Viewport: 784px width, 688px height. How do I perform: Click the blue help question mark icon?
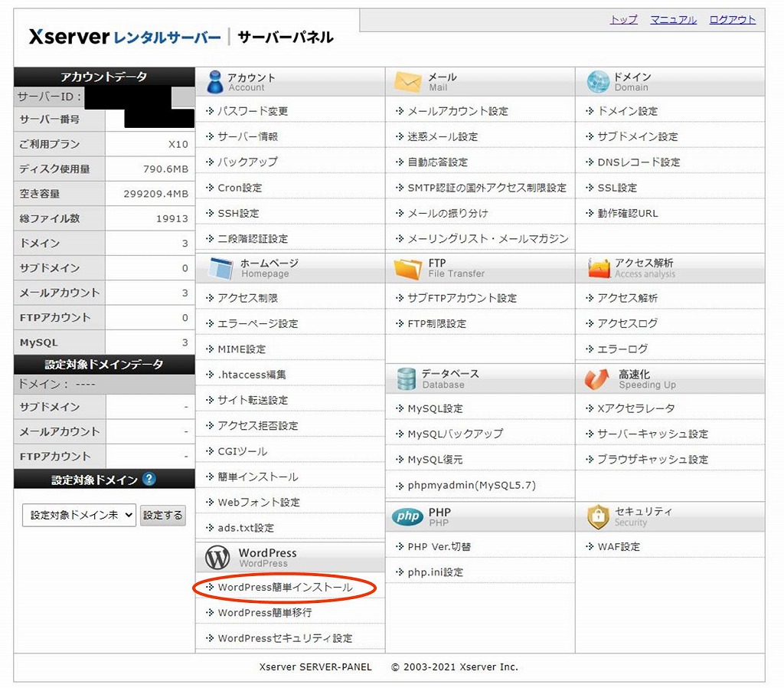(x=149, y=479)
